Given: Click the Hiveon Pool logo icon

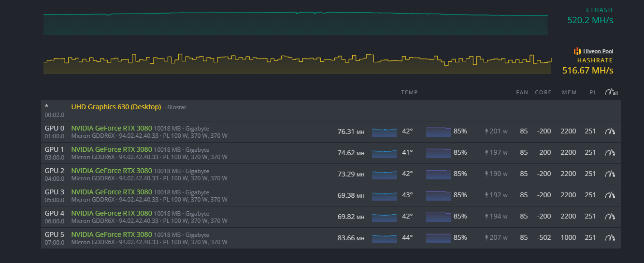Looking at the screenshot, I should (x=577, y=51).
